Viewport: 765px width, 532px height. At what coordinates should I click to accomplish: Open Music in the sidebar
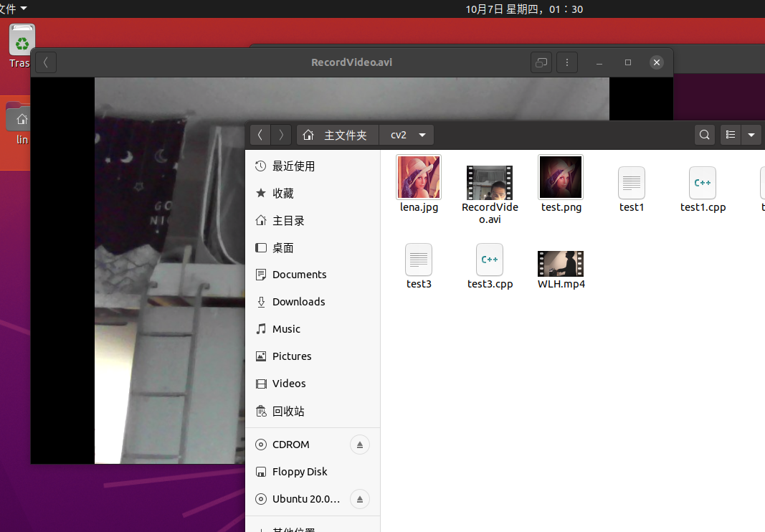click(313, 329)
